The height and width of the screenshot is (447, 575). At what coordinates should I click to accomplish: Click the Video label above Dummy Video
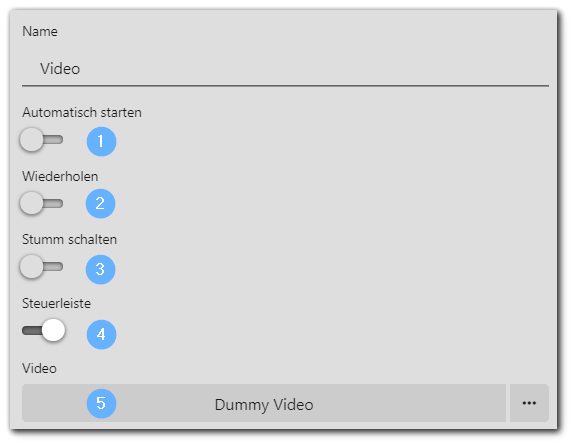click(39, 368)
